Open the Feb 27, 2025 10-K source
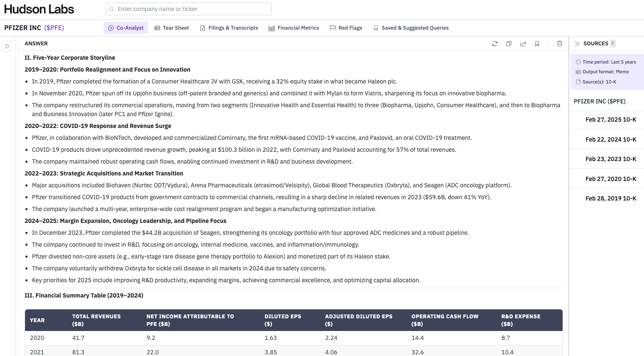 [x=611, y=120]
